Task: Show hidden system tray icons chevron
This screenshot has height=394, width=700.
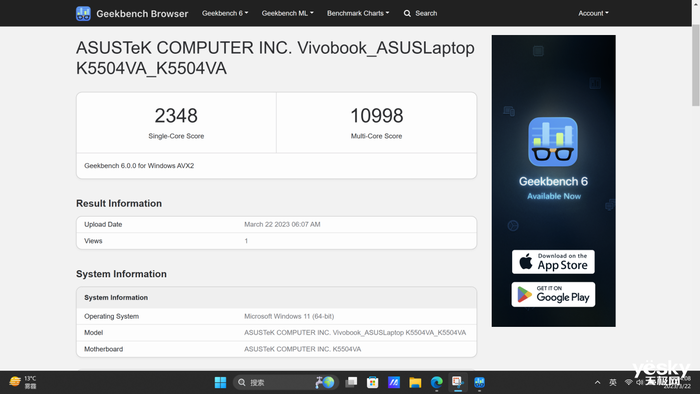Action: coord(597,382)
